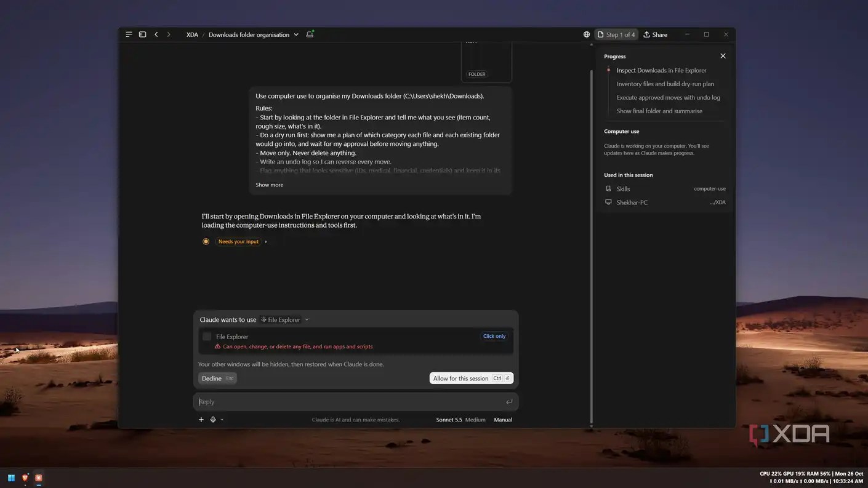Select Inspect Downloads in File Explorer step
The image size is (868, 488).
click(x=661, y=70)
